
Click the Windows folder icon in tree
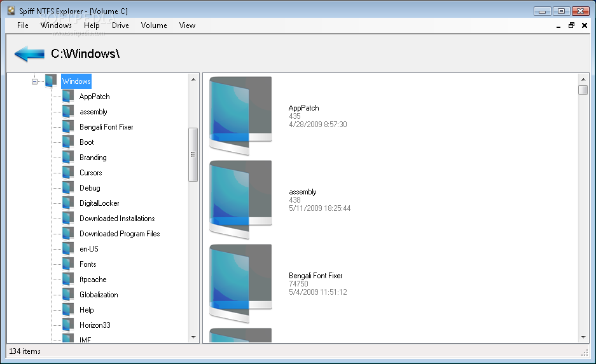point(50,81)
